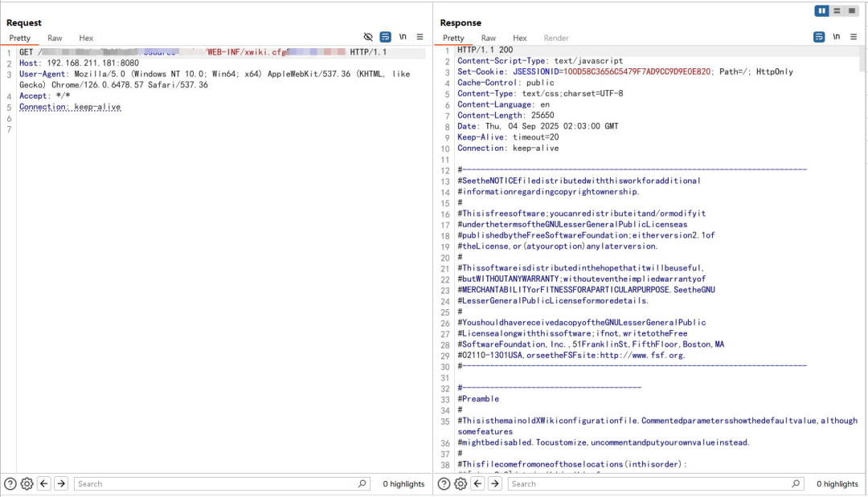Image resolution: width=868 pixels, height=497 pixels.
Task: Click Response vertical scrollbar thumb
Action: [862, 59]
